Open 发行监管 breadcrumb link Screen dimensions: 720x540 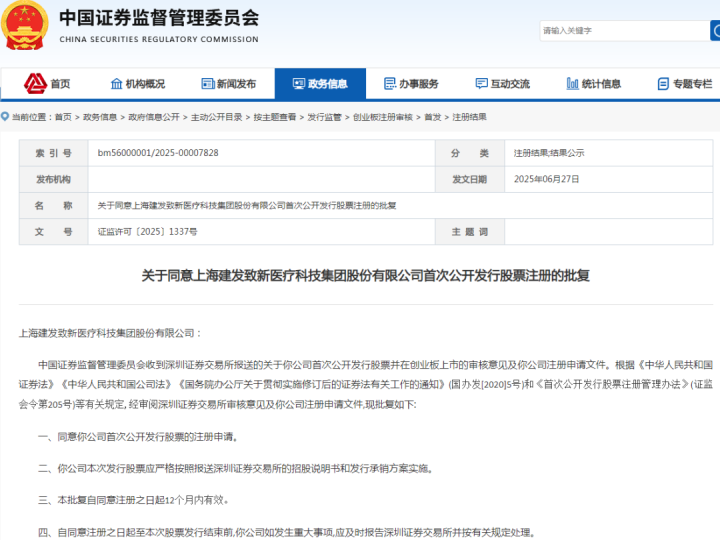(x=324, y=117)
